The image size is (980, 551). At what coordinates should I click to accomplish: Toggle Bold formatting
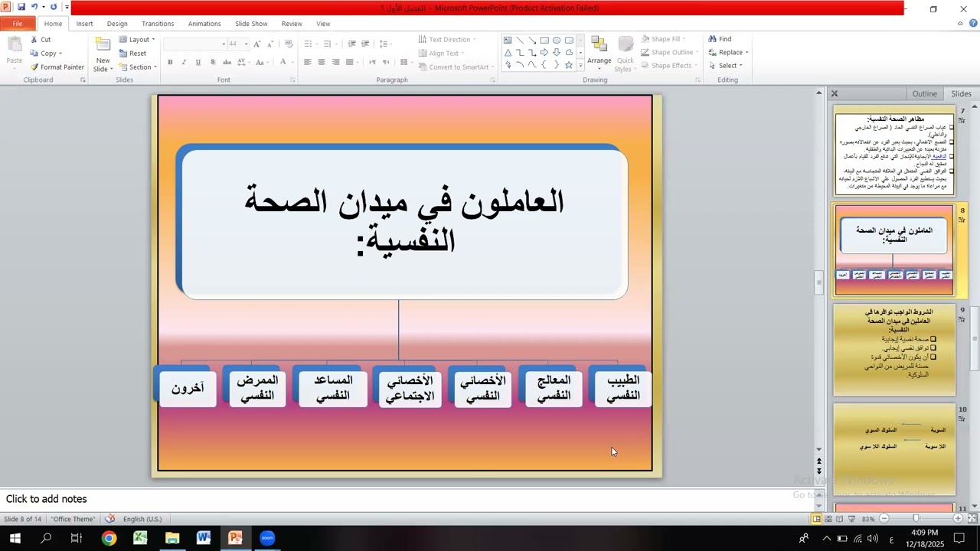point(170,62)
